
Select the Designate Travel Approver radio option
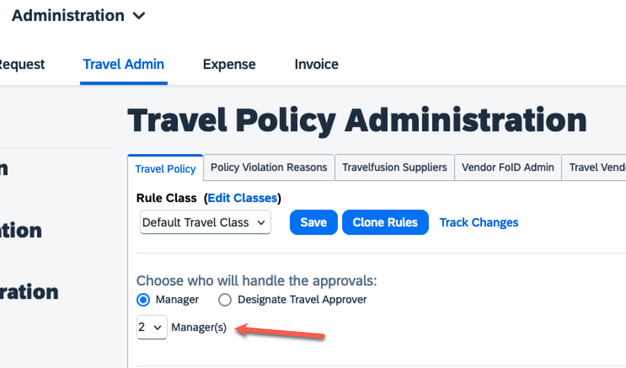pyautogui.click(x=225, y=300)
